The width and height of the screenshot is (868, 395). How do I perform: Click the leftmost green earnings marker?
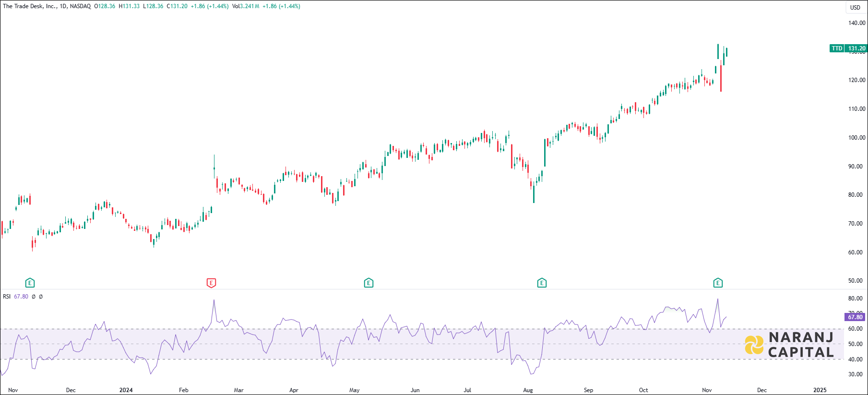click(x=30, y=283)
